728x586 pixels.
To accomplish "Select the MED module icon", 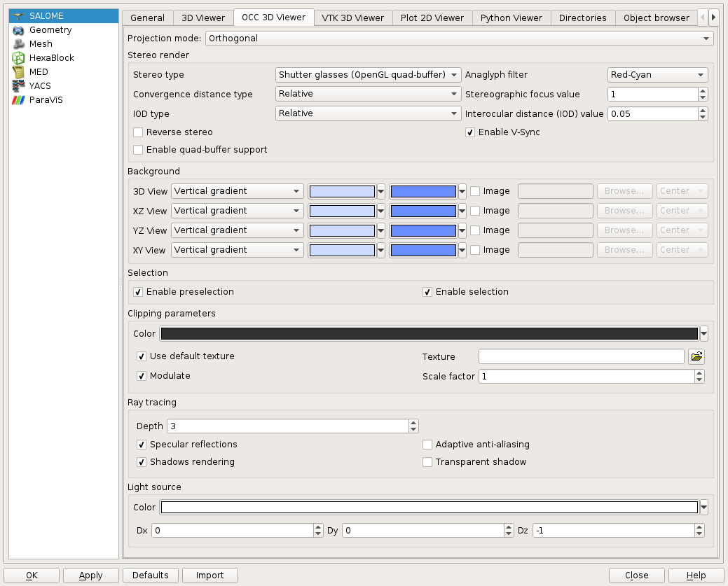I will pyautogui.click(x=19, y=72).
